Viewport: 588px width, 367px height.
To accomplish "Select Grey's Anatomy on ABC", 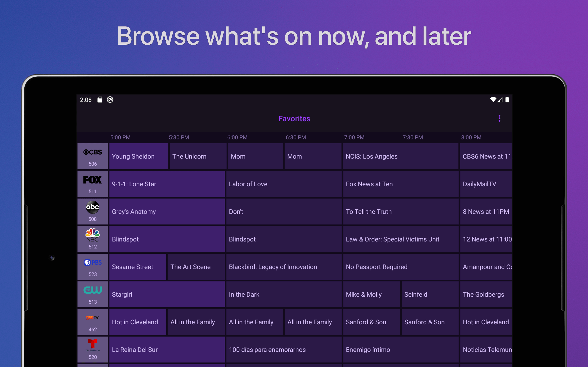I will click(167, 211).
